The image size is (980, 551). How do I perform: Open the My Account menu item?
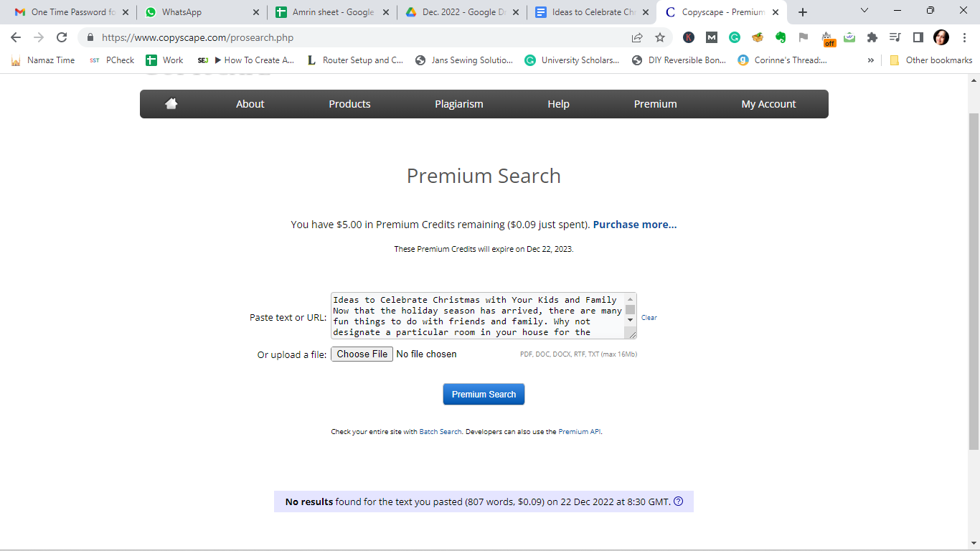pos(768,104)
